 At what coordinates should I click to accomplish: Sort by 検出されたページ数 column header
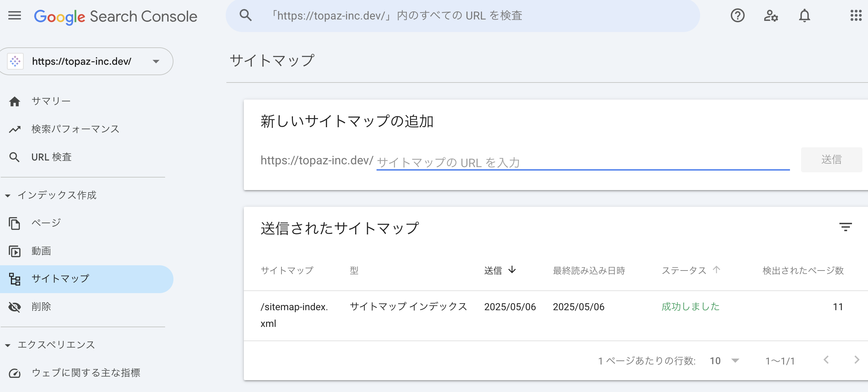803,271
